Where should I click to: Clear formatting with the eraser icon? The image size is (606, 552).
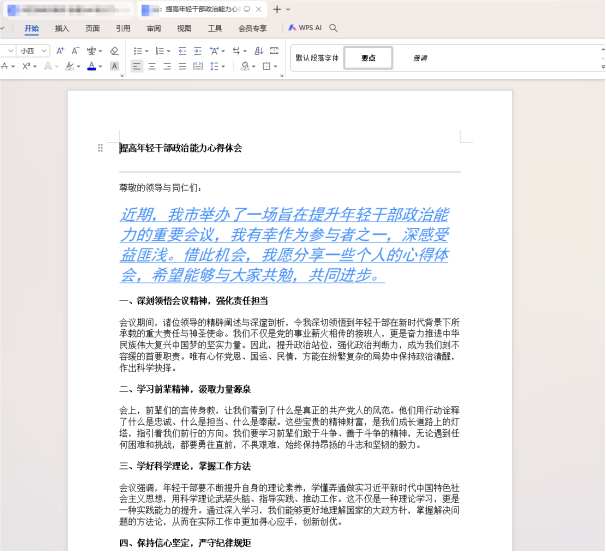pyautogui.click(x=114, y=51)
